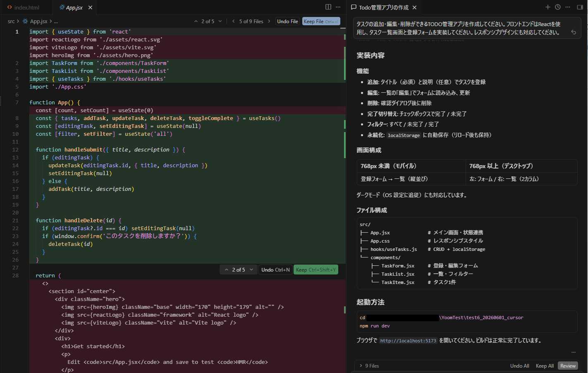The width and height of the screenshot is (588, 373).
Task: Click the 画面構成 heading
Action: coord(369,150)
